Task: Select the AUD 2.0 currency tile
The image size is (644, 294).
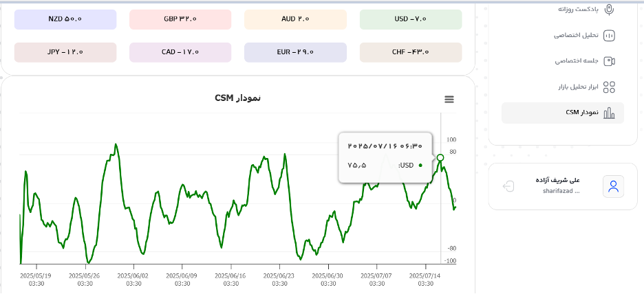Action: [295, 19]
